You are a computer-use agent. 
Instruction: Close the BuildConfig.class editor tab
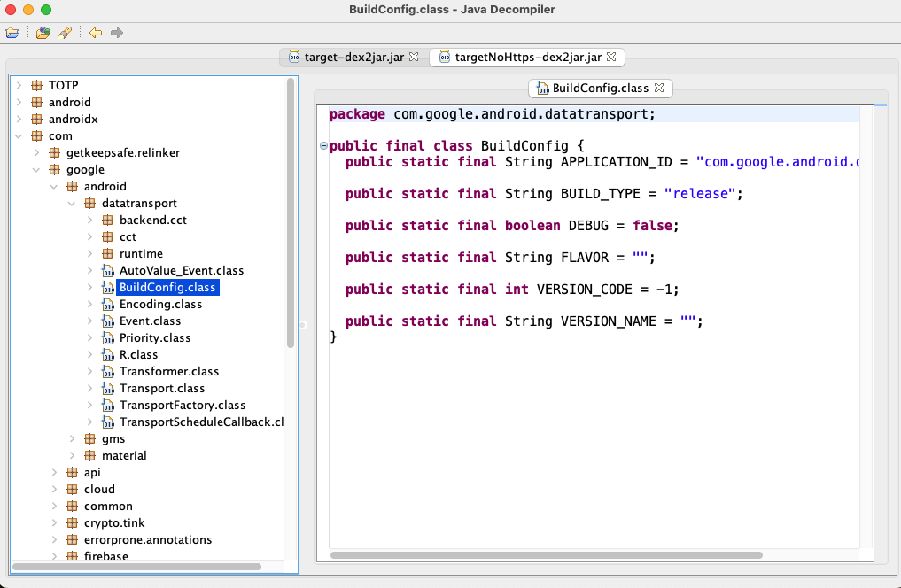[659, 88]
